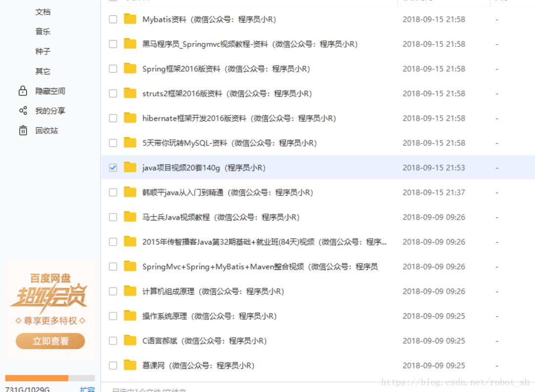
Task: Click the struts2框架2016版资料 folder icon
Action: coord(130,93)
